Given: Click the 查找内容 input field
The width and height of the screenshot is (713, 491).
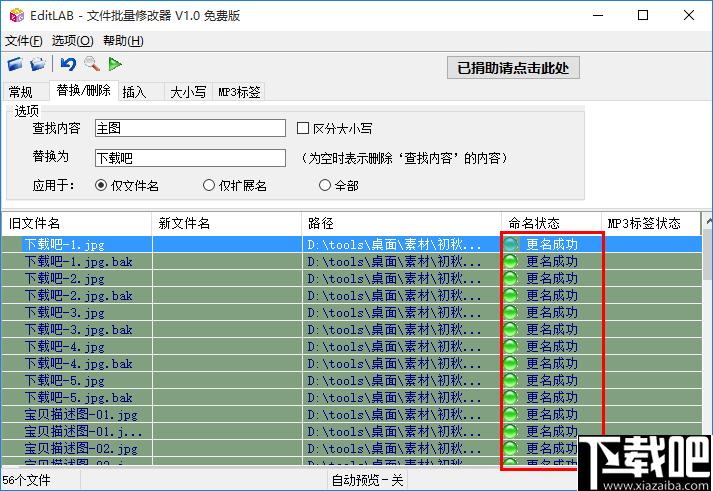Looking at the screenshot, I should pos(190,128).
